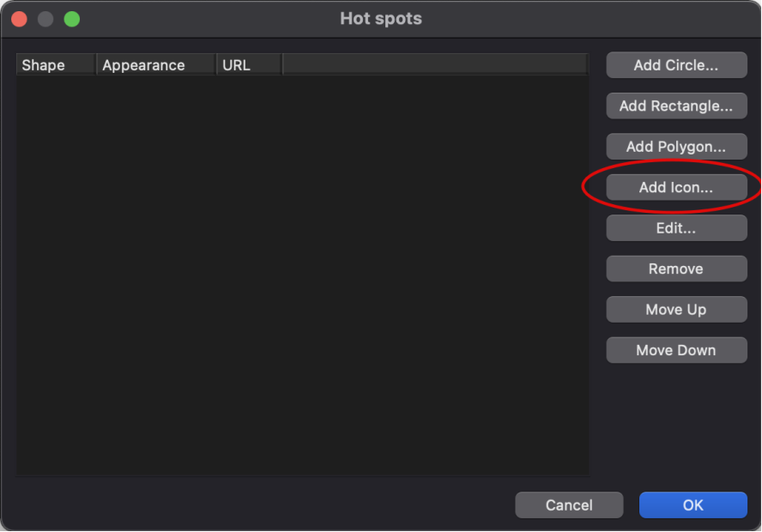Click the blank header area right of URL
Viewport: 762px width, 532px height.
(x=435, y=65)
